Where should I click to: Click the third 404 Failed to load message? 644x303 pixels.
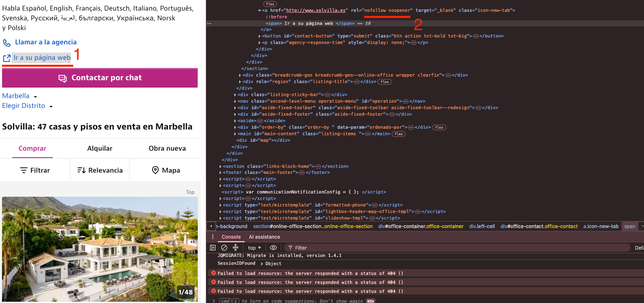tap(310, 291)
